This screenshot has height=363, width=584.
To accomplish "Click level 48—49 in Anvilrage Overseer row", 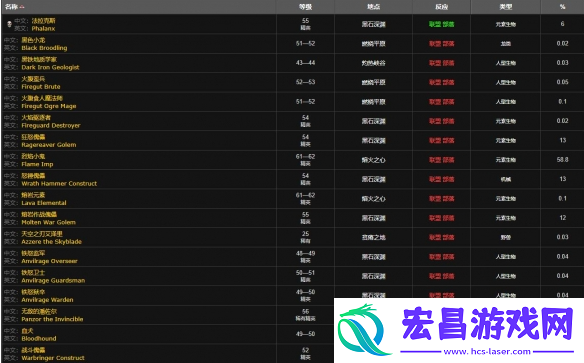I will click(305, 254).
